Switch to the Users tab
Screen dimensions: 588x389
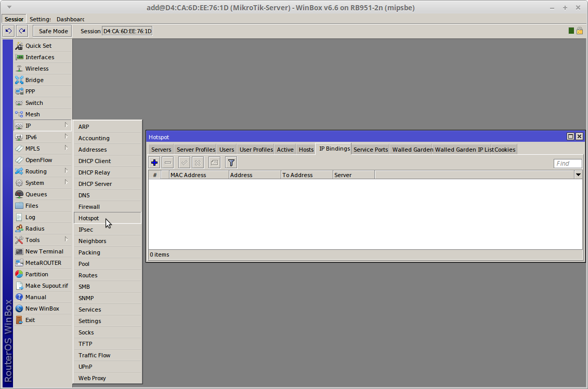click(x=227, y=150)
